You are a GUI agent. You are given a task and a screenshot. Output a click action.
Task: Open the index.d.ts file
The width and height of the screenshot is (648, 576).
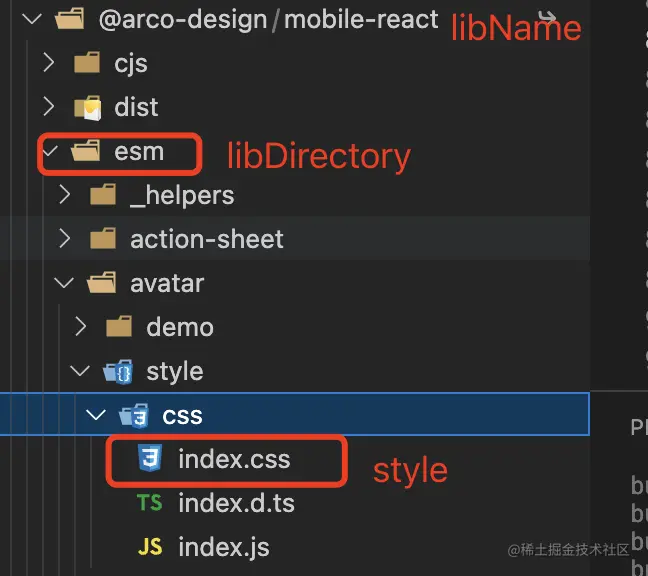(x=236, y=503)
